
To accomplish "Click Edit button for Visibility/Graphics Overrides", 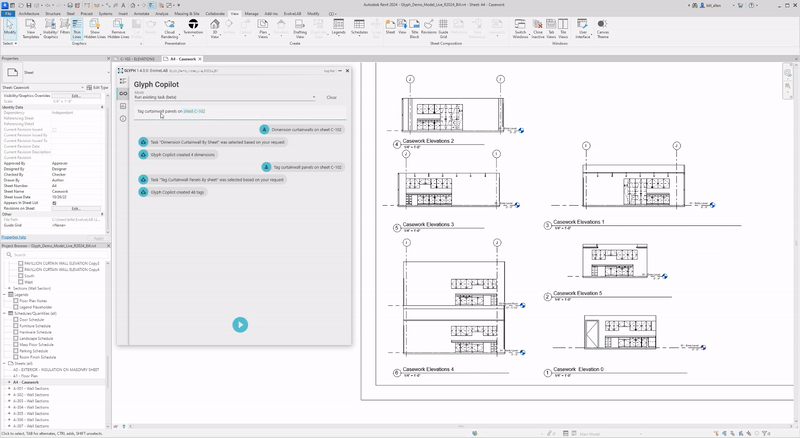I will pos(76,95).
